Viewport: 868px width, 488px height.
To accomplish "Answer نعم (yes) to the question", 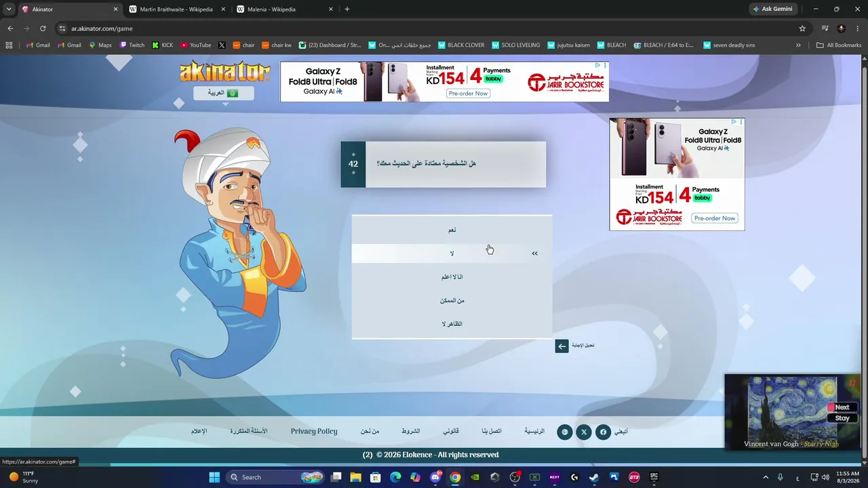I will (452, 230).
